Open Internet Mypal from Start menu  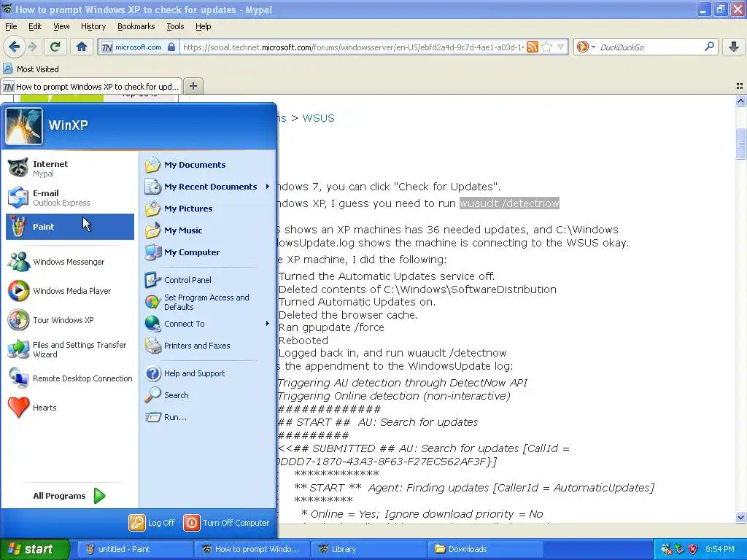70,168
